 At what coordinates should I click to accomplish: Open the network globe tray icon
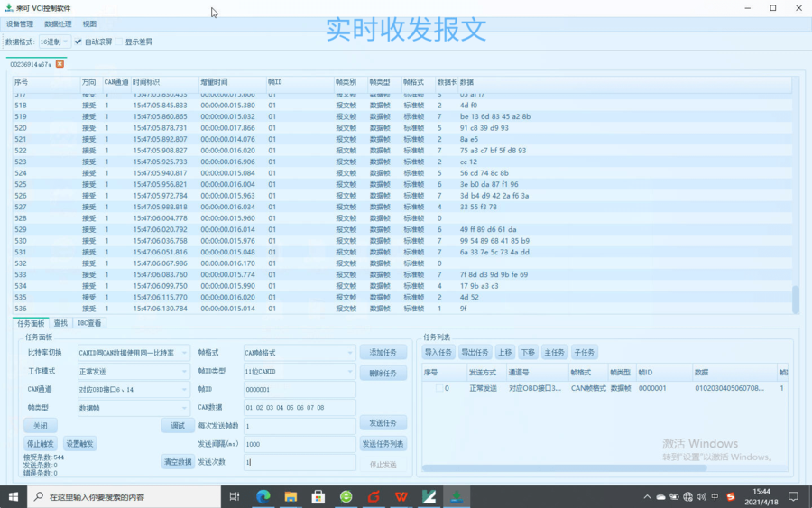(687, 496)
